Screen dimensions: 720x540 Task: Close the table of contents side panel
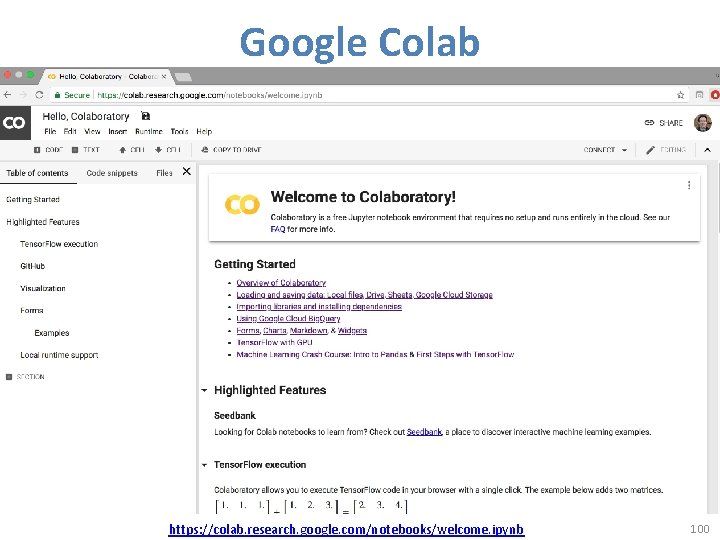click(x=186, y=171)
